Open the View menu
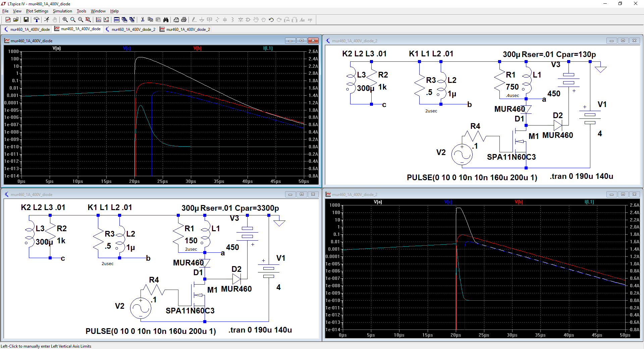644x349 pixels. click(17, 11)
